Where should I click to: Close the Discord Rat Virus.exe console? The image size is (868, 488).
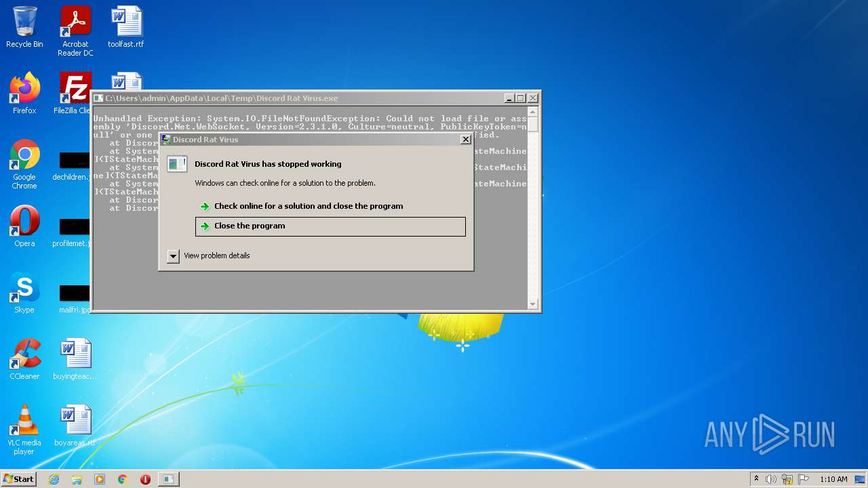[532, 98]
